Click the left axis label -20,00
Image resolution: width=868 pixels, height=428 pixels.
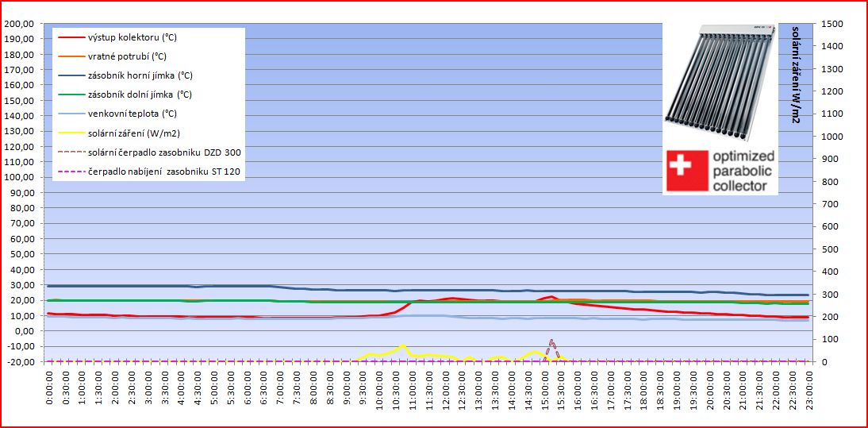(19, 361)
